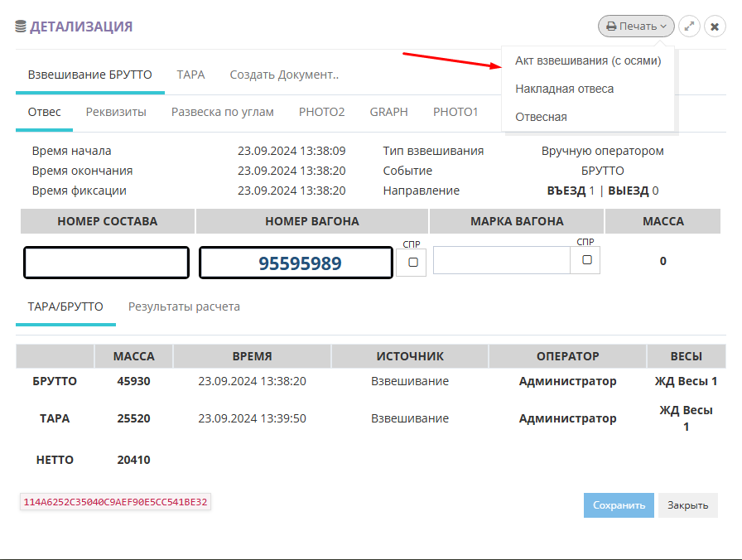
Task: Select Акт взвешивания (с осями) option
Action: pos(588,60)
